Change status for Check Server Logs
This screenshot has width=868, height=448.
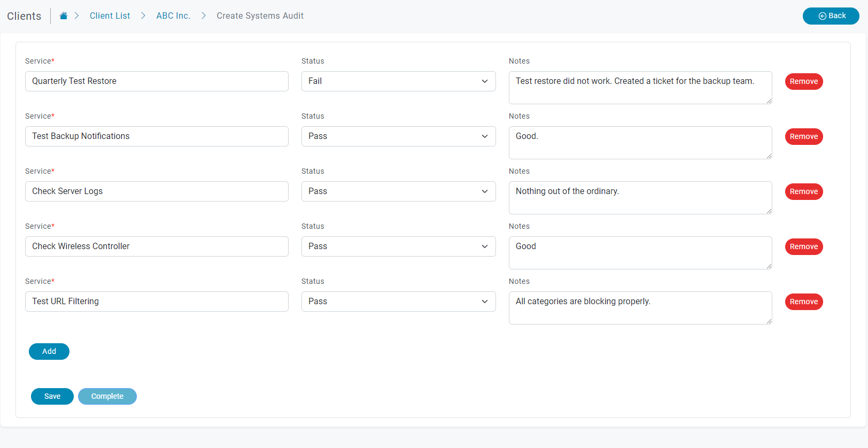(x=398, y=191)
